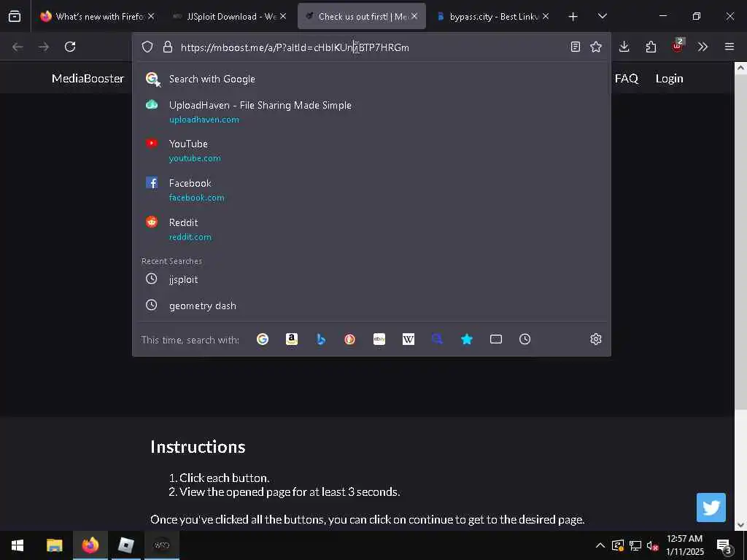Search with the blue magnifier engine icon
This screenshot has width=747, height=560.
pyautogui.click(x=438, y=339)
